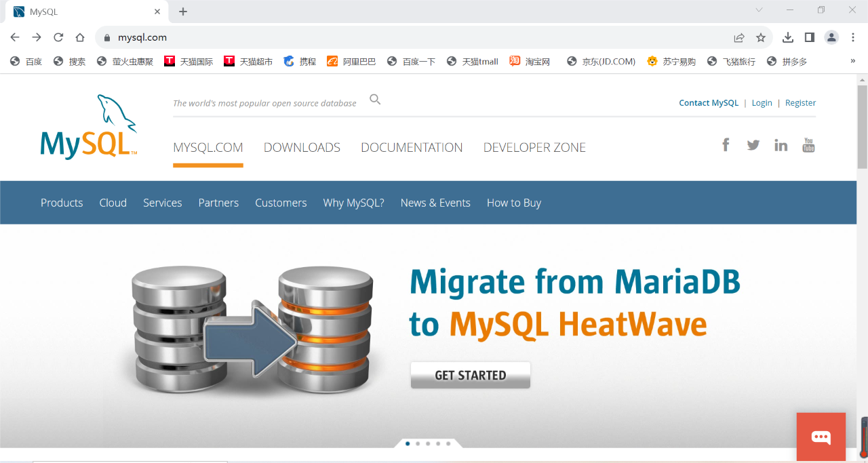Screen dimensions: 868x463
Task: Open the browser home page
Action: tap(80, 37)
